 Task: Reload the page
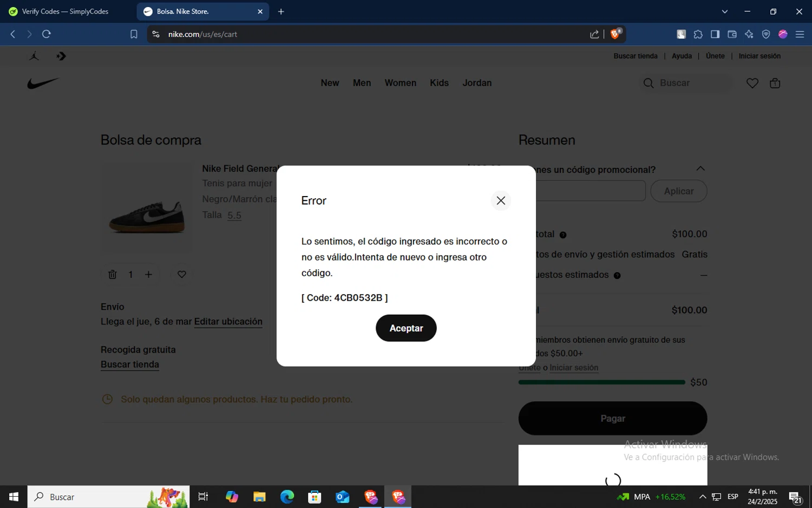click(47, 34)
